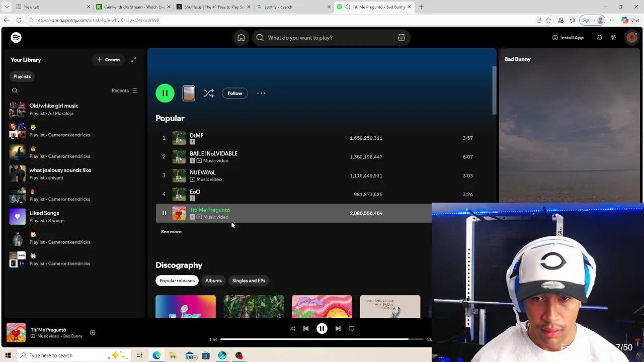Click the main content vertical scrollbar

(494, 89)
